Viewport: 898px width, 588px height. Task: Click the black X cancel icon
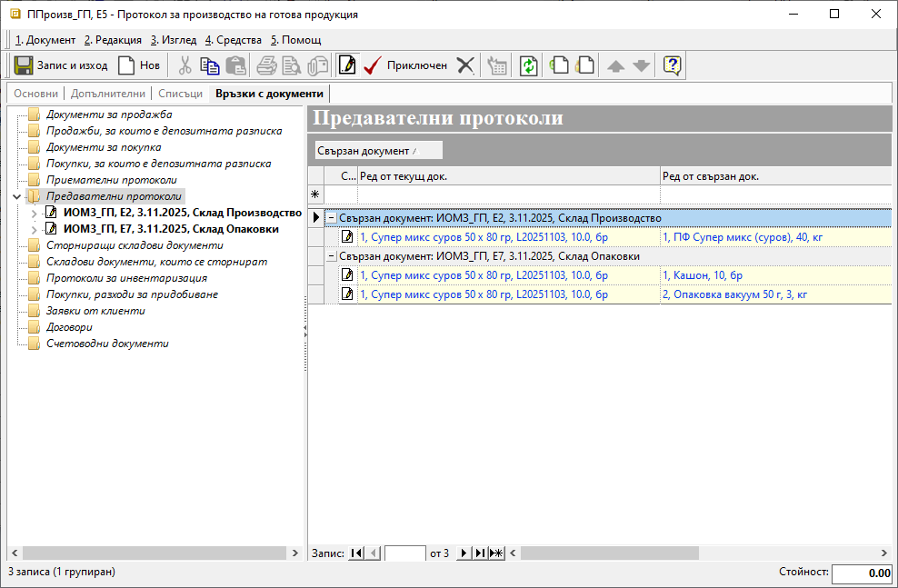point(465,65)
